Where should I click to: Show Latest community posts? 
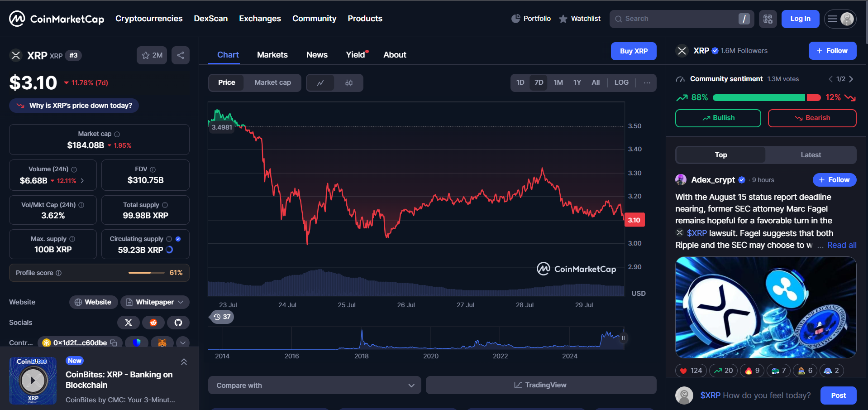pyautogui.click(x=811, y=155)
